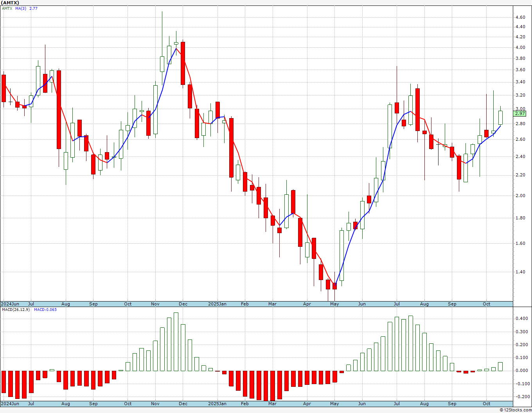
Task: Click the 2.77 moving average value
Action: click(33, 8)
